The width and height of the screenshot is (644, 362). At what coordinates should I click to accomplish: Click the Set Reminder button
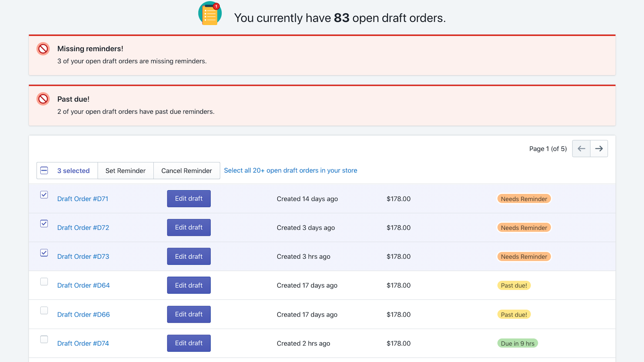[x=125, y=171]
